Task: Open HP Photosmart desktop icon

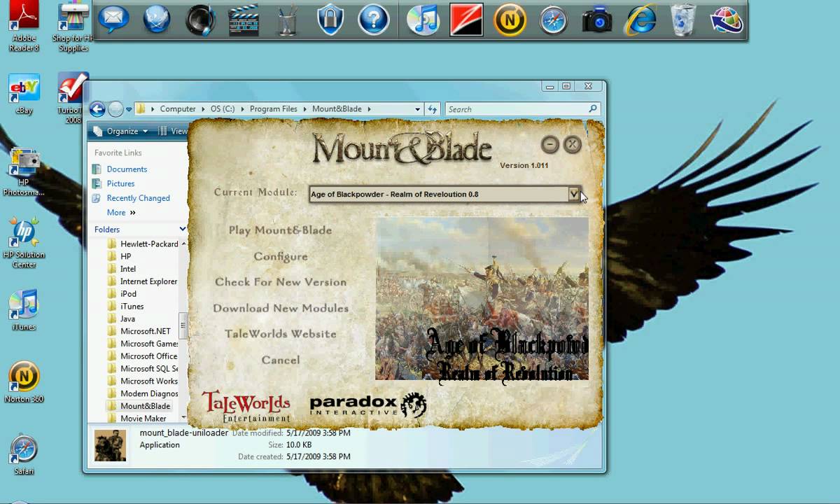Action: click(24, 172)
